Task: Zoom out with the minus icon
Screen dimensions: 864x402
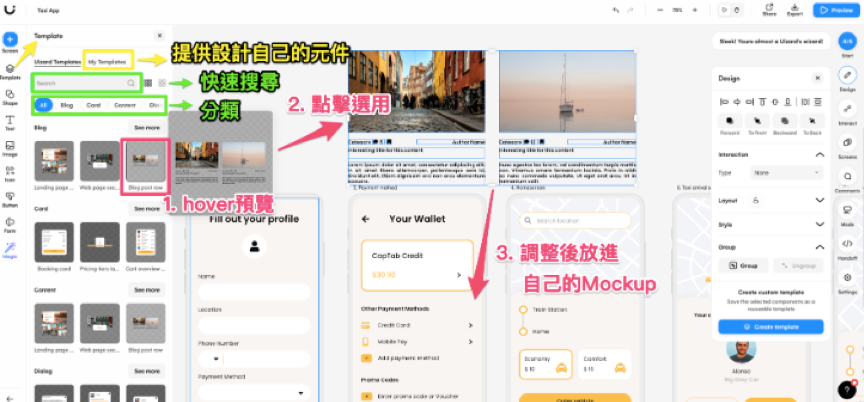Action: tap(660, 10)
